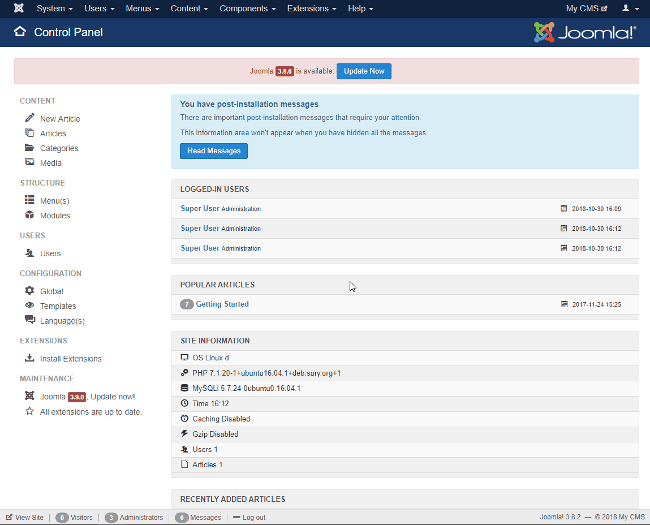
Task: Click the first Super User link
Action: point(200,208)
